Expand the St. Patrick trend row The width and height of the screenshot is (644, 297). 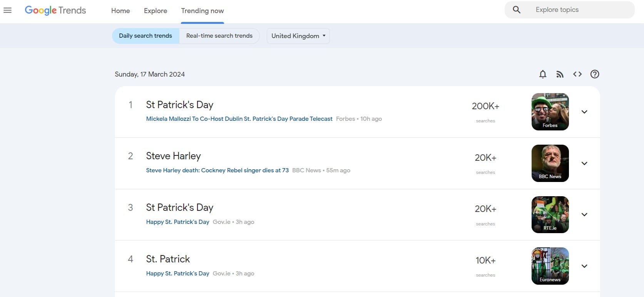click(584, 266)
